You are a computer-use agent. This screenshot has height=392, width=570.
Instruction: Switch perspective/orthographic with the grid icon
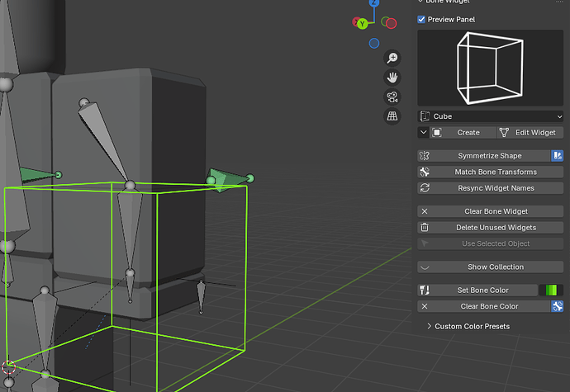click(x=392, y=116)
